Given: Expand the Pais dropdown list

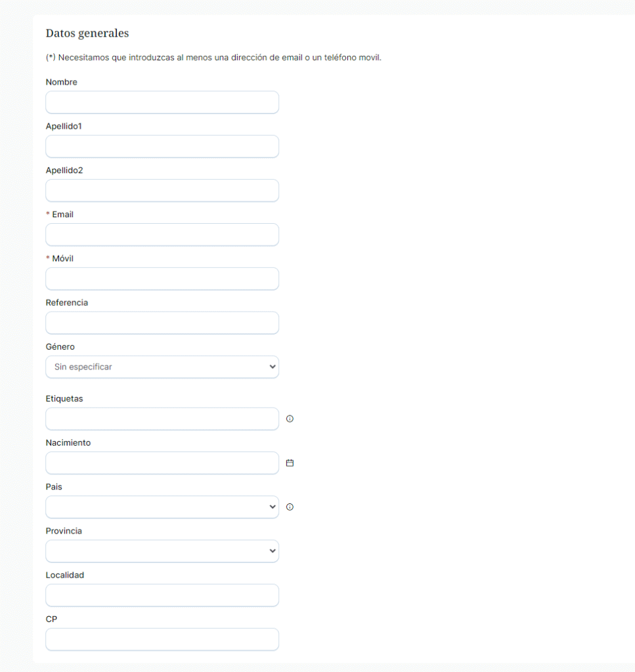Looking at the screenshot, I should (x=162, y=507).
